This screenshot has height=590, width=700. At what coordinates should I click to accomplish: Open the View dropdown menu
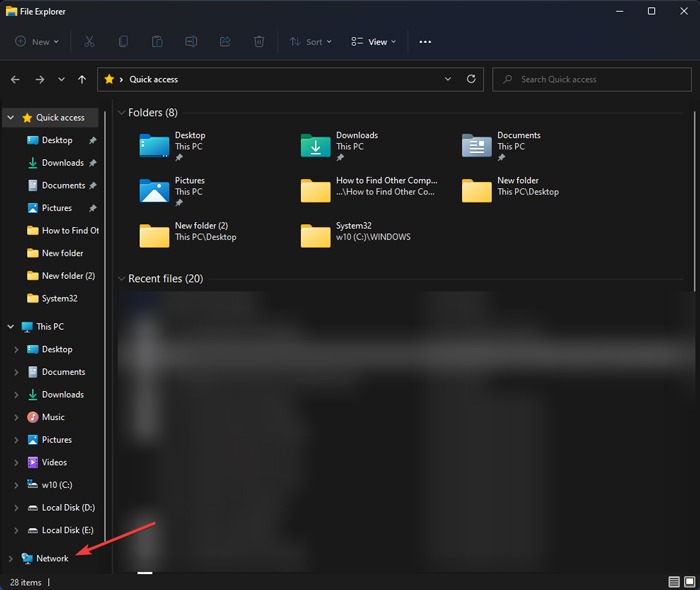[374, 42]
